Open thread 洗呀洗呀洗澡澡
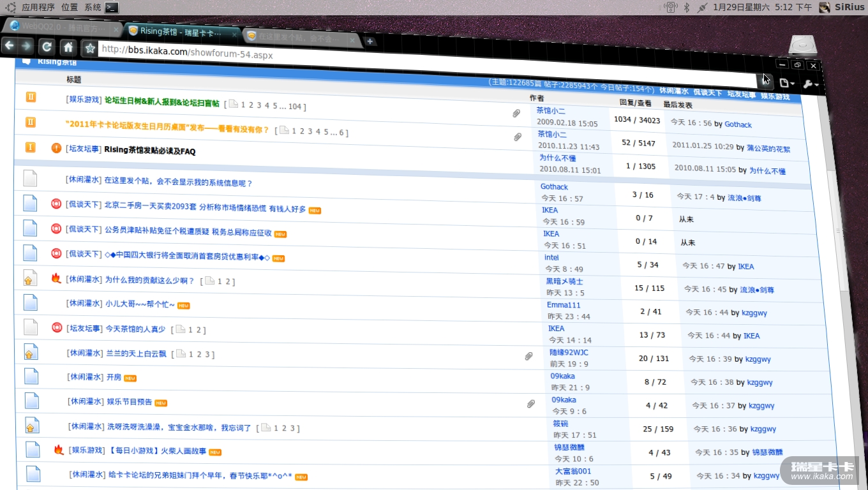Screen dimensions: 868x490 (179, 427)
